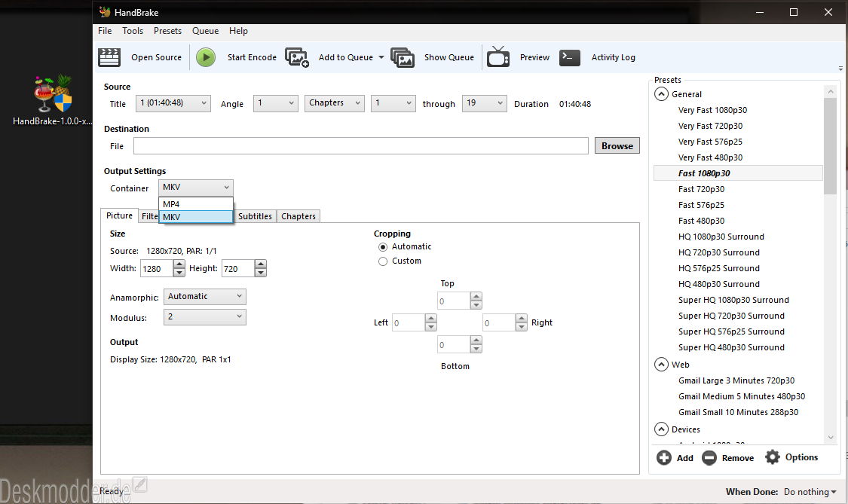Decrease Height with the down stepper

pos(261,273)
